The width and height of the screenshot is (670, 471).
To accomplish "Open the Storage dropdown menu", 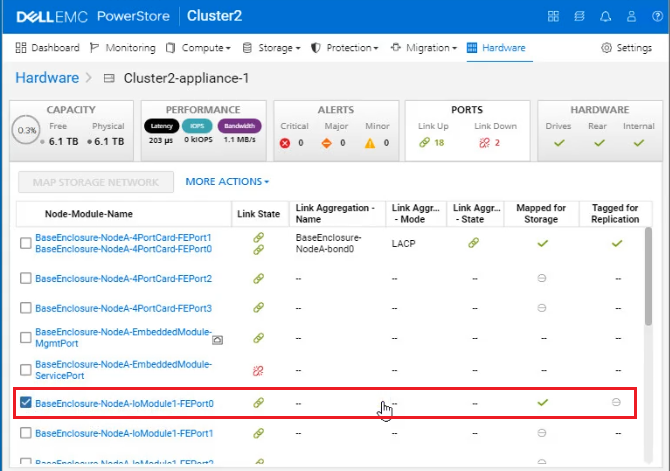I will coord(271,47).
